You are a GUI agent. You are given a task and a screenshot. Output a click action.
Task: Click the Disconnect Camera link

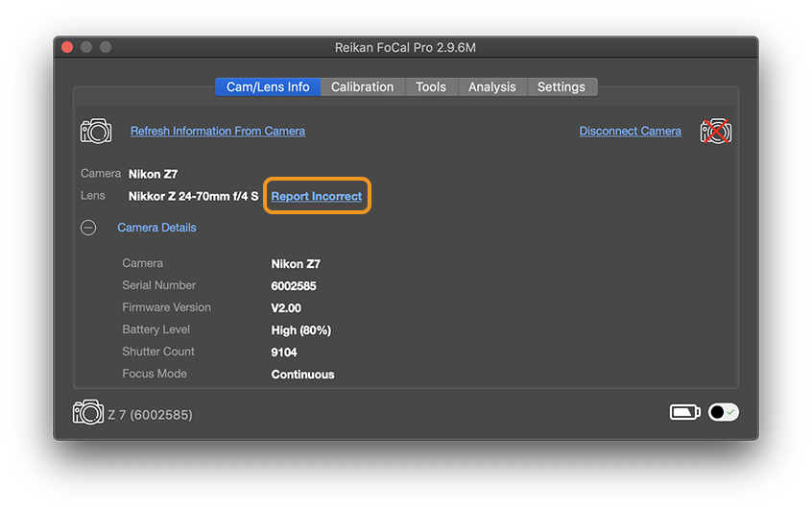point(631,132)
